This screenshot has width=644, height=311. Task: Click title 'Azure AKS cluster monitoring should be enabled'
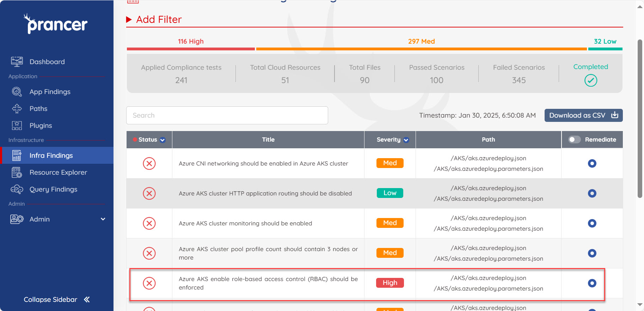click(x=245, y=223)
